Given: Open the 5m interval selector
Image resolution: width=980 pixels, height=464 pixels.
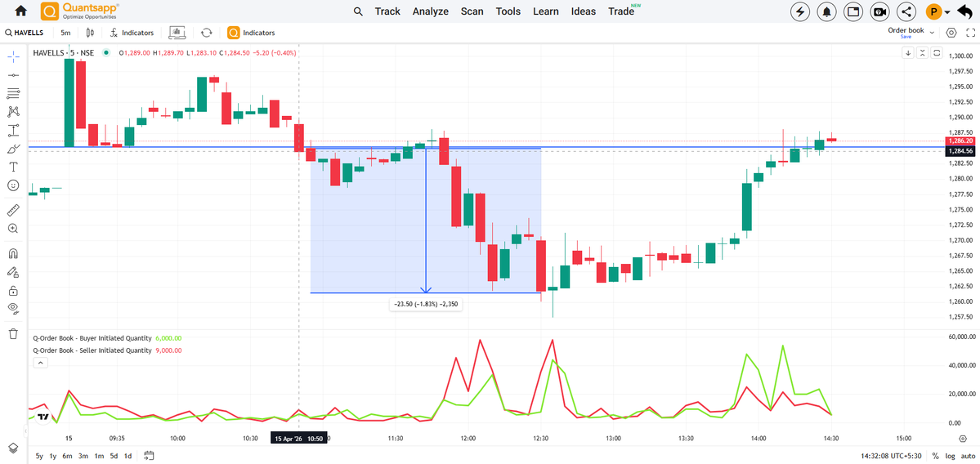Looking at the screenshot, I should click(x=65, y=33).
